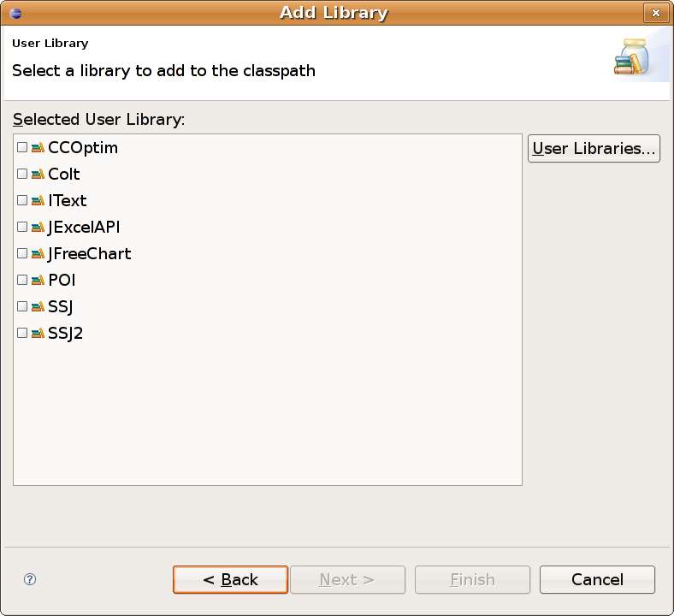Select the CCOptim list entry text
The width and height of the screenshot is (674, 616).
[82, 148]
